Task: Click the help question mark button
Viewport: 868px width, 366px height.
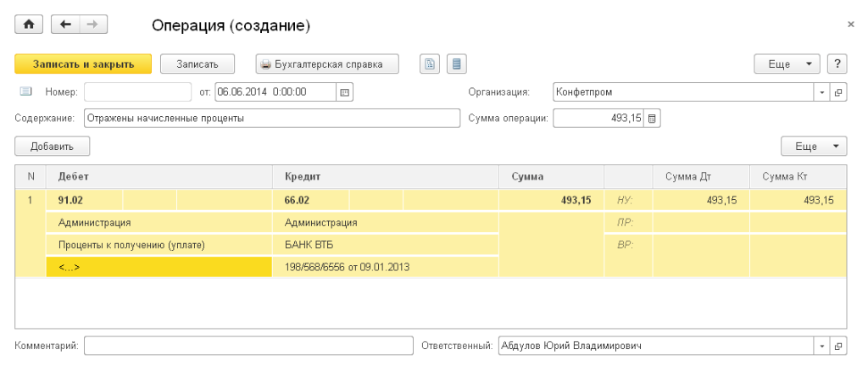Action: pyautogui.click(x=837, y=64)
